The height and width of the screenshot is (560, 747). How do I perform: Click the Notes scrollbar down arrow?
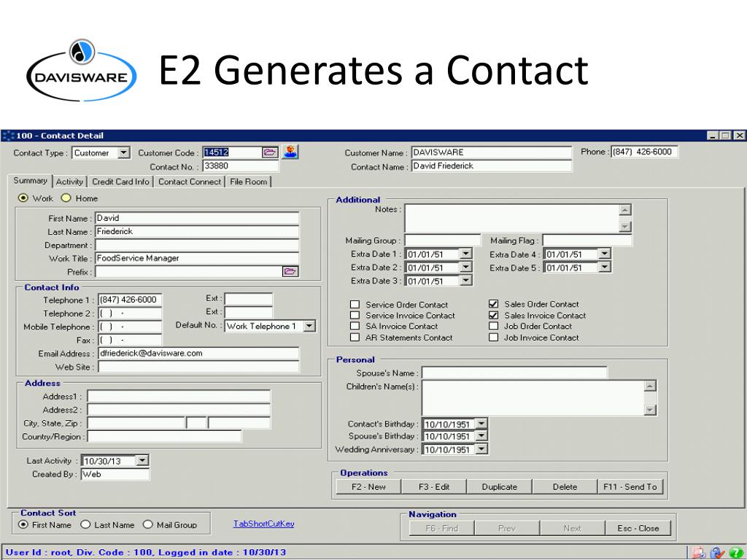pos(625,227)
